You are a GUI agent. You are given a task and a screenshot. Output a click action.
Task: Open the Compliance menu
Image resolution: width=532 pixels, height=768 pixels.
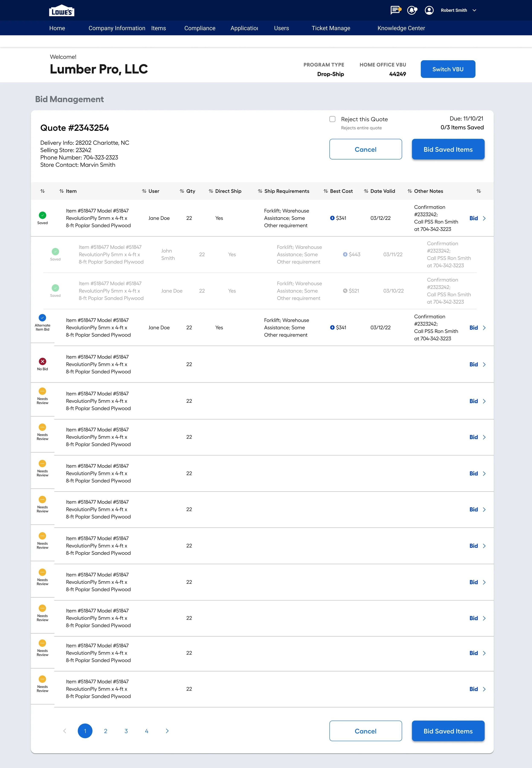[200, 28]
